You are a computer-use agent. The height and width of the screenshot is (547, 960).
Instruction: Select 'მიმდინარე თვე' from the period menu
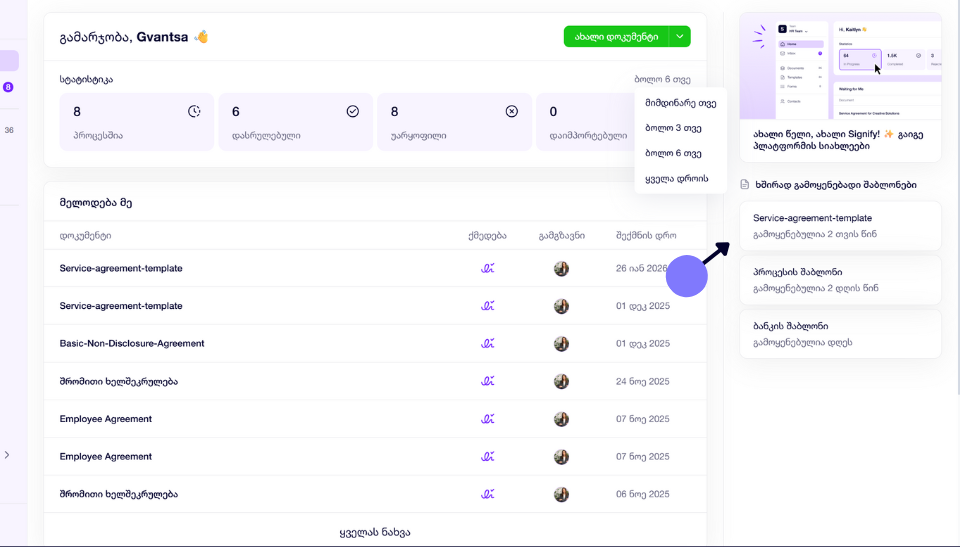[680, 103]
